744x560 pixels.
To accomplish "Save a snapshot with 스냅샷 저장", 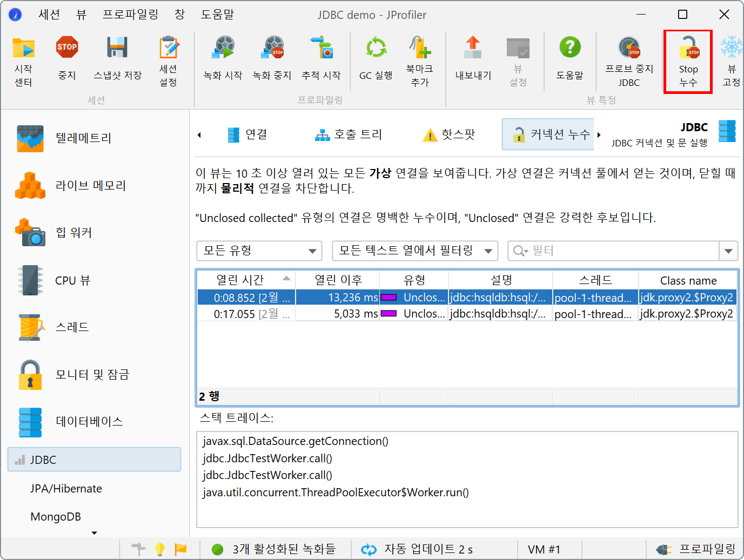I will click(x=117, y=59).
